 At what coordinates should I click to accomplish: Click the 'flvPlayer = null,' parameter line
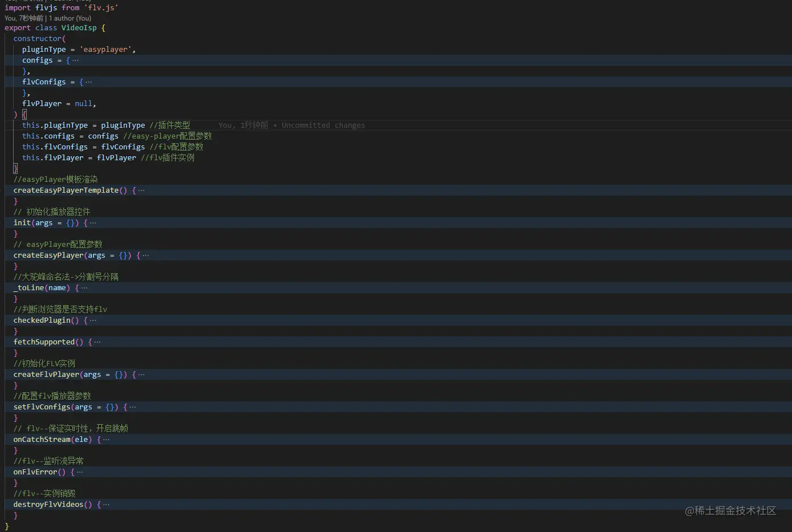point(59,104)
